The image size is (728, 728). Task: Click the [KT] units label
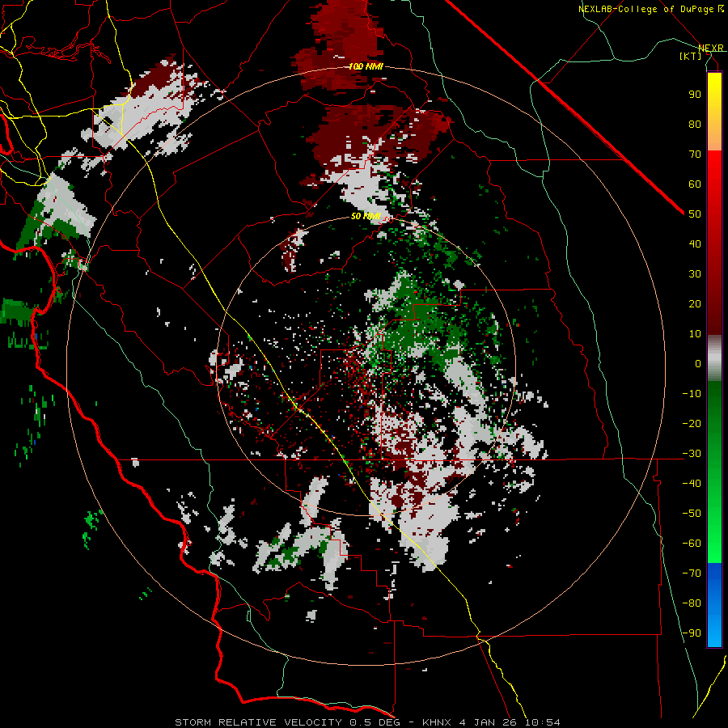coord(691,56)
